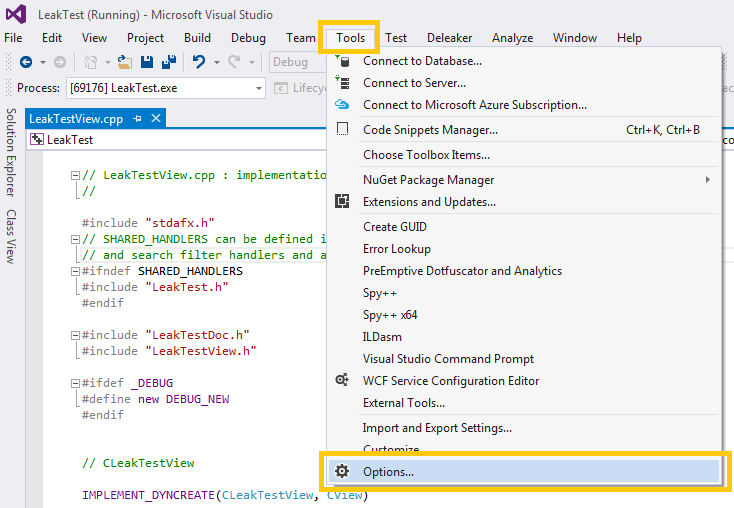Image resolution: width=734 pixels, height=508 pixels.
Task: Open the Team menu
Action: tap(301, 37)
